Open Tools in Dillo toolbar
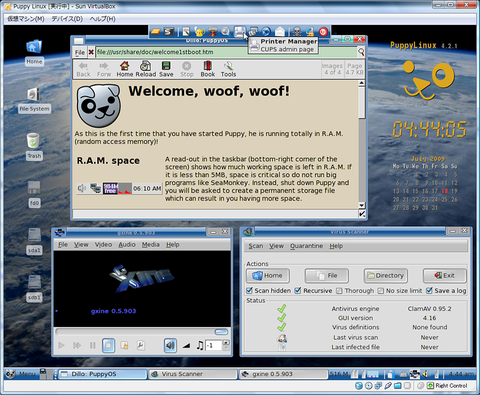480x395 pixels. (228, 69)
